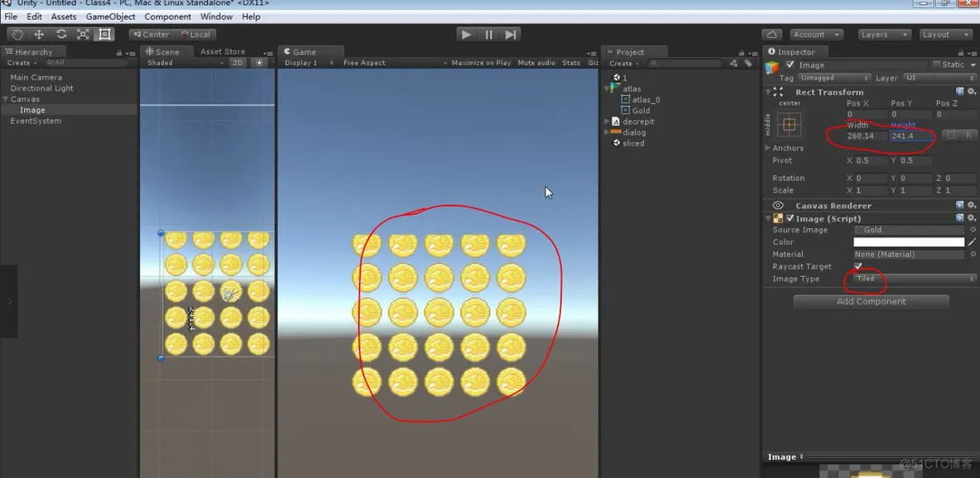Image resolution: width=980 pixels, height=478 pixels.
Task: Toggle 2D mode in Scene view
Action: (x=238, y=63)
